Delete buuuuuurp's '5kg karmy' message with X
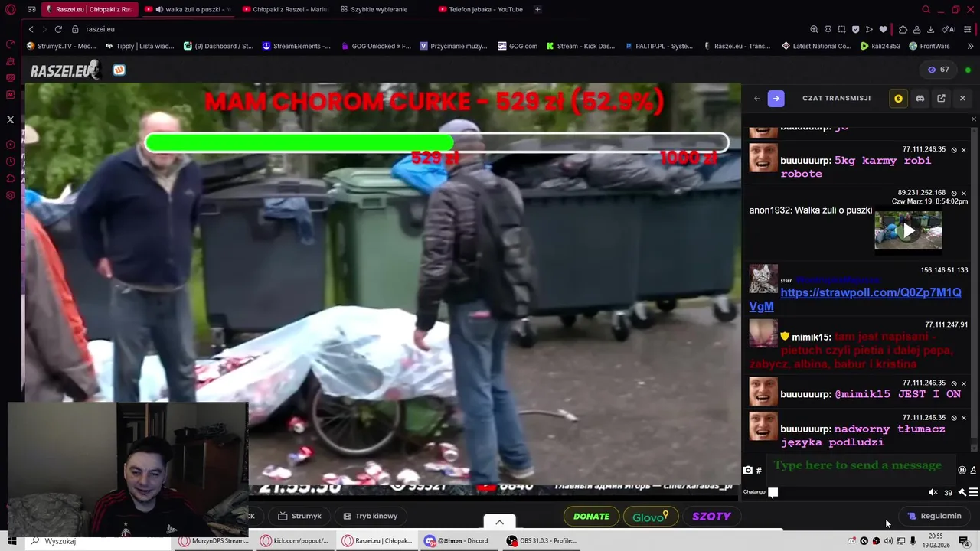This screenshot has width=980, height=551. point(964,150)
